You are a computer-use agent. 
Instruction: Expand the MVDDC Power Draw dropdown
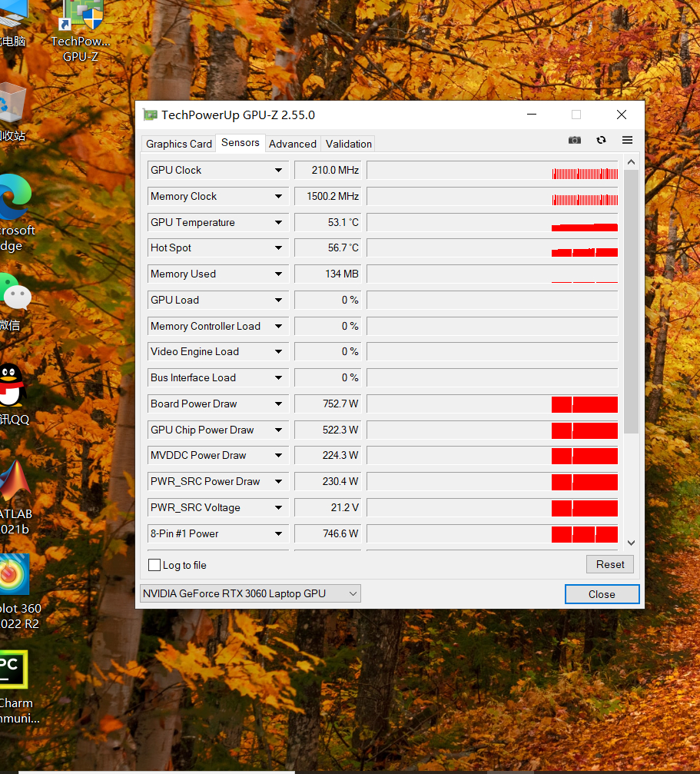(x=278, y=455)
